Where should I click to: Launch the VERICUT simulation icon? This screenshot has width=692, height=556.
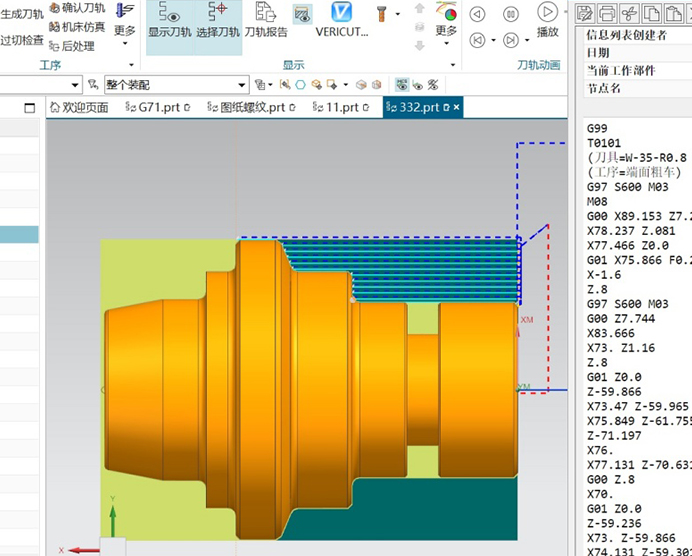coord(341,20)
